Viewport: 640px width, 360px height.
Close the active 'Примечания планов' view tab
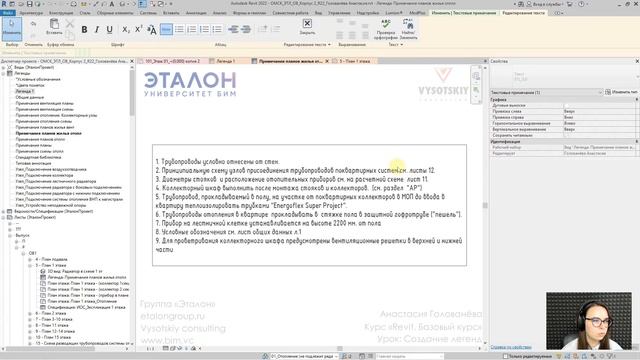click(327, 61)
